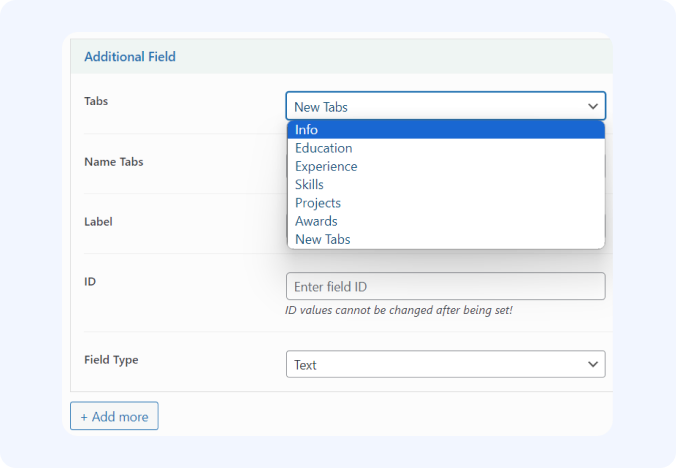Select Info option in dropdown list
Image resolution: width=676 pixels, height=468 pixels.
[446, 130]
